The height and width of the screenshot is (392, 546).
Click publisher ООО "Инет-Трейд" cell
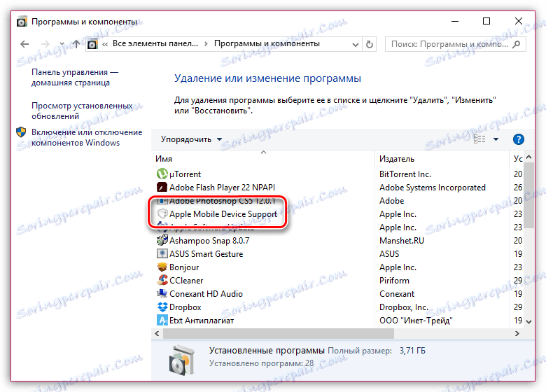[x=416, y=321]
